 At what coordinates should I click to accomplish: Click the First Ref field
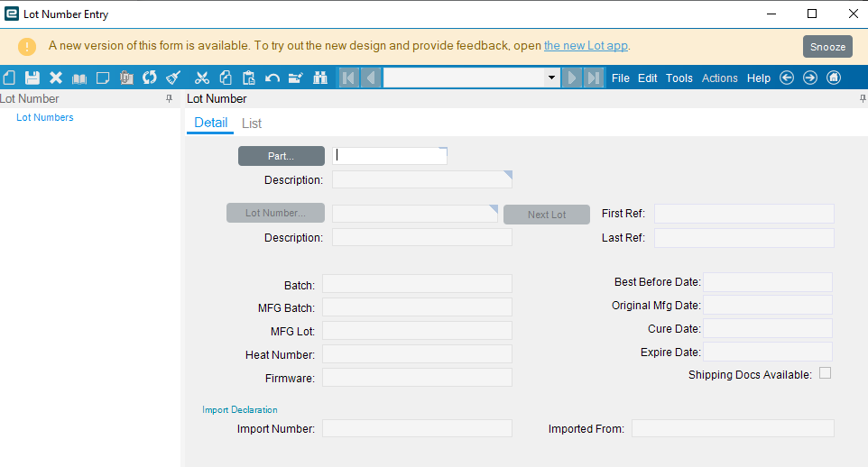coord(744,214)
